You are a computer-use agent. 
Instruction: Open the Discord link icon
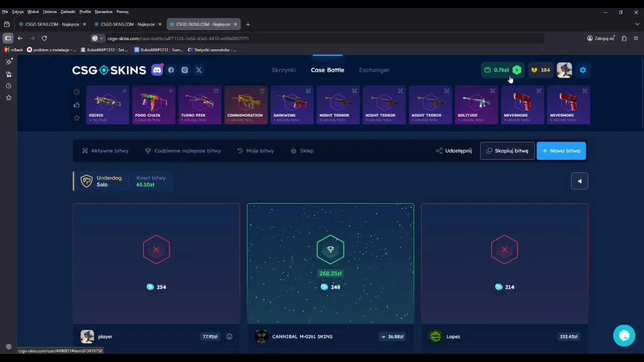(x=157, y=70)
